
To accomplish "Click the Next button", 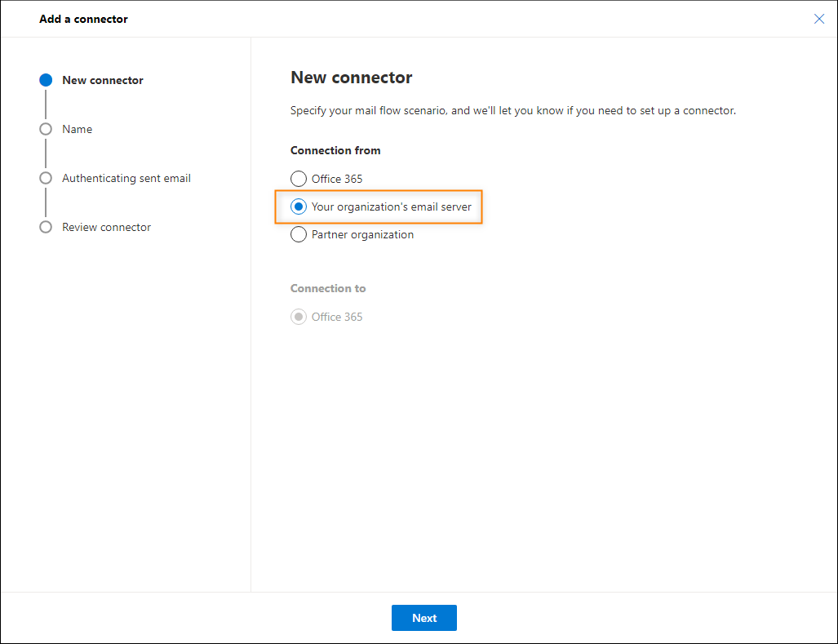I will [423, 618].
